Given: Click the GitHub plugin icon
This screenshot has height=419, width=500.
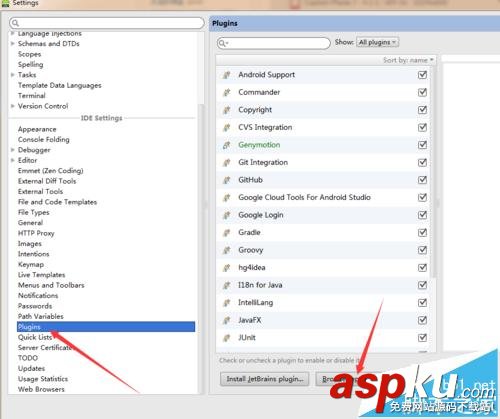Looking at the screenshot, I should [x=227, y=180].
